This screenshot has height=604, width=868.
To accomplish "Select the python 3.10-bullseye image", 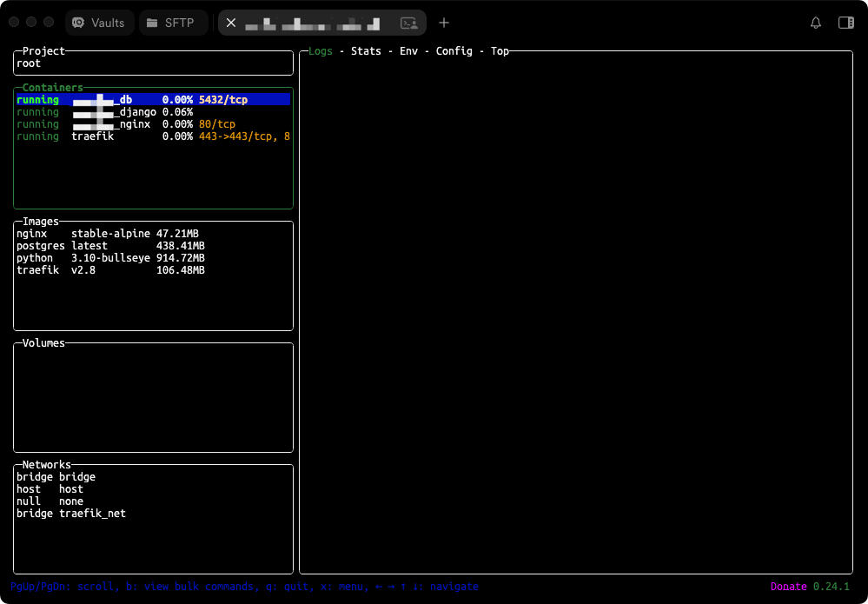I will click(x=110, y=258).
